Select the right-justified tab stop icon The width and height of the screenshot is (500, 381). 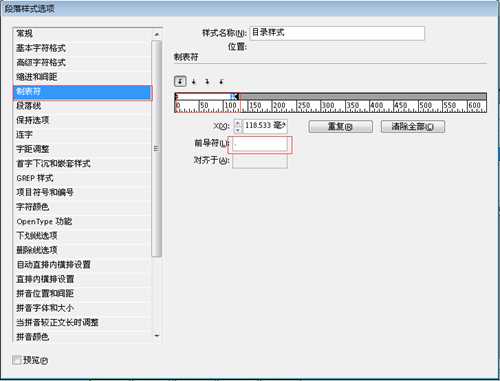pos(207,81)
